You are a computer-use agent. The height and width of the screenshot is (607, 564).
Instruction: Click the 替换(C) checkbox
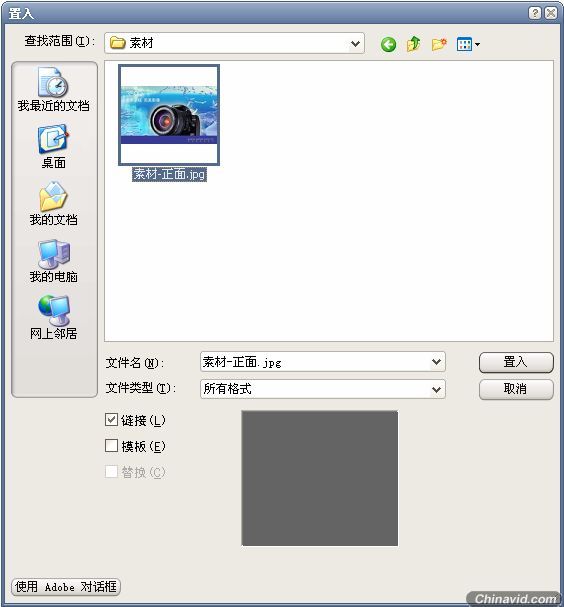pos(111,472)
